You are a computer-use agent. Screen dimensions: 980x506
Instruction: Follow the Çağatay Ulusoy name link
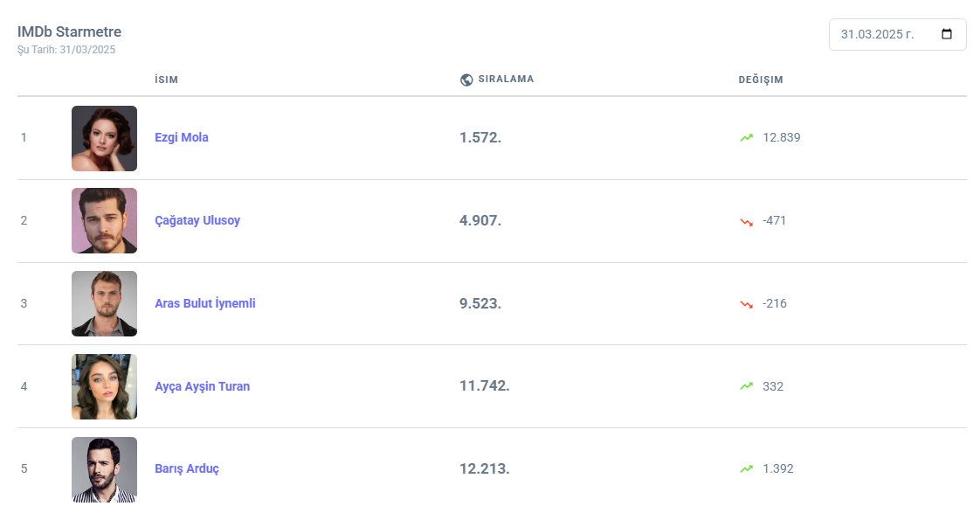click(x=197, y=220)
